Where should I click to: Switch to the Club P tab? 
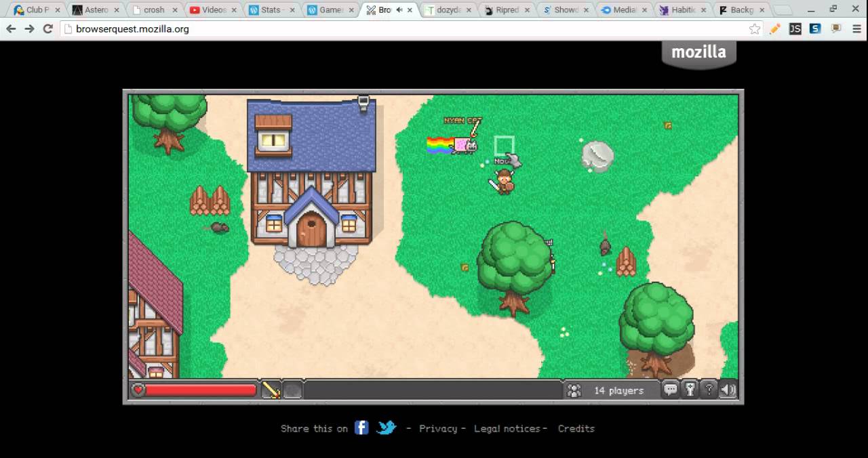pyautogui.click(x=37, y=10)
